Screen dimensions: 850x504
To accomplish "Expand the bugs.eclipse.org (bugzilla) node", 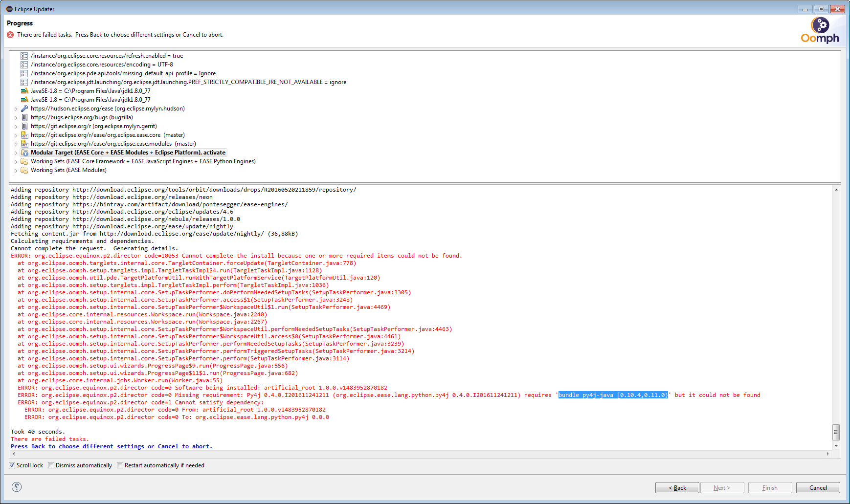I will pyautogui.click(x=16, y=118).
